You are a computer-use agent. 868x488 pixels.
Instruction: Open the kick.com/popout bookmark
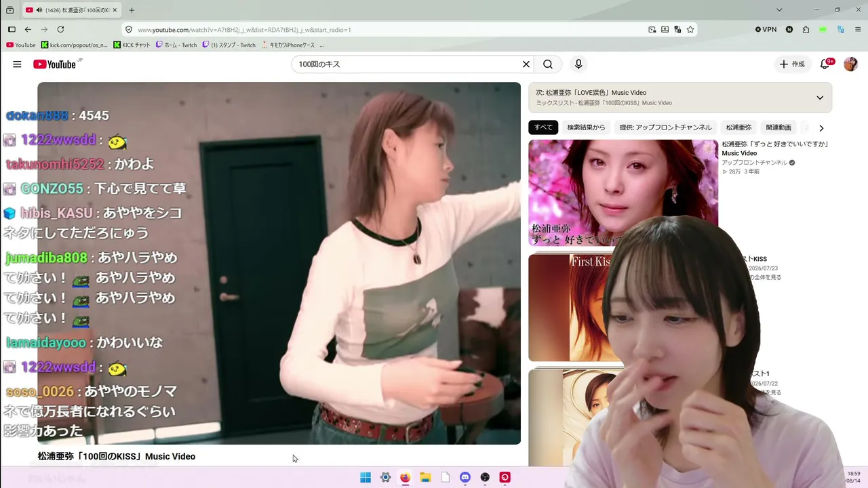point(75,45)
